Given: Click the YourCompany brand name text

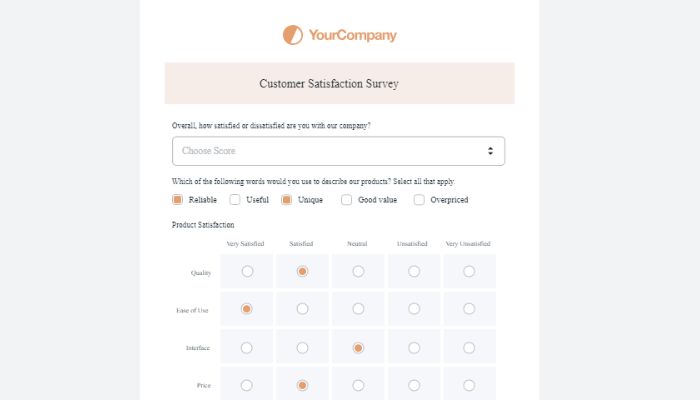Looking at the screenshot, I should (352, 35).
